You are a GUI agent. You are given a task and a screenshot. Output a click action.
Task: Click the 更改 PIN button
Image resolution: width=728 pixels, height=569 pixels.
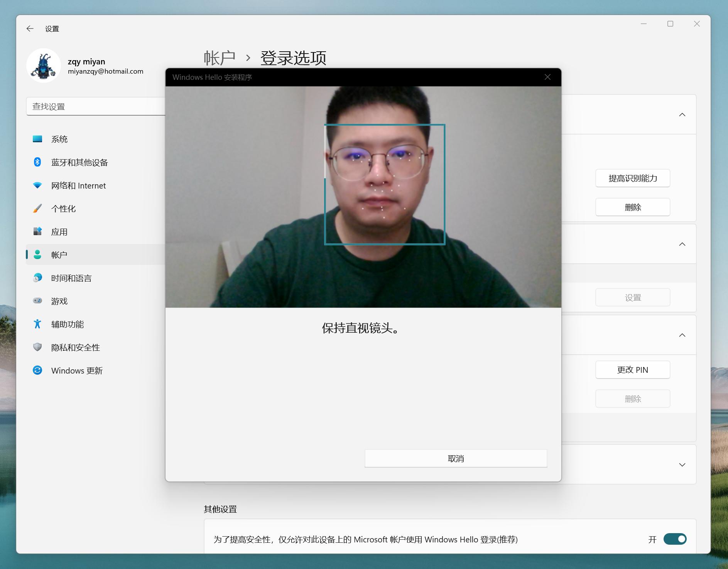pyautogui.click(x=632, y=370)
